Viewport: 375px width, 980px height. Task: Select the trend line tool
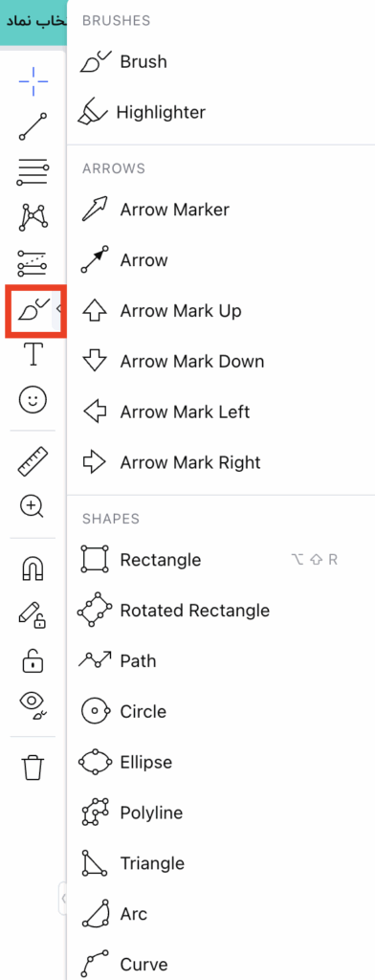33,127
